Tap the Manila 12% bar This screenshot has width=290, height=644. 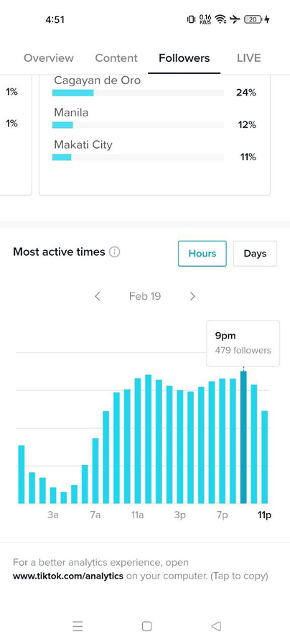click(x=138, y=125)
